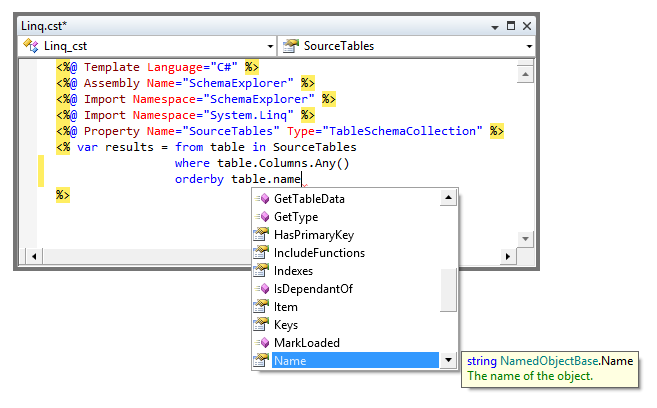The width and height of the screenshot is (657, 408).
Task: Select the MarkLoaded method icon
Action: [x=262, y=343]
